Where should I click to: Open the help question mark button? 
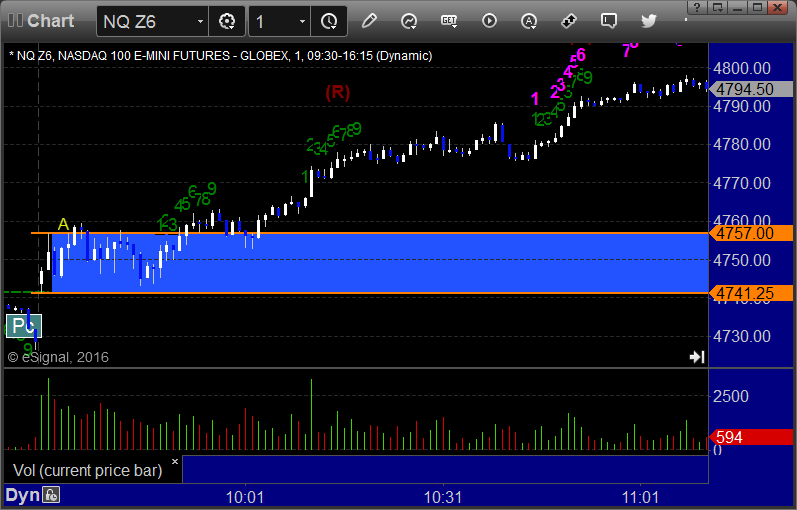click(697, 8)
